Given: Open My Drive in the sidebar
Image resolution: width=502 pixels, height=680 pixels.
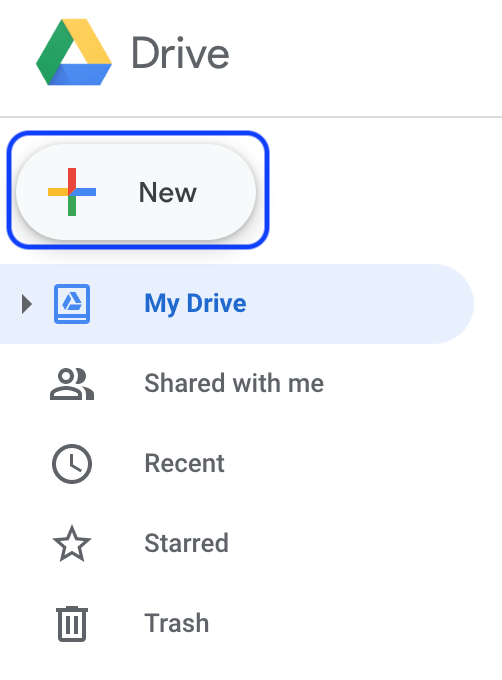Looking at the screenshot, I should pos(237,304).
